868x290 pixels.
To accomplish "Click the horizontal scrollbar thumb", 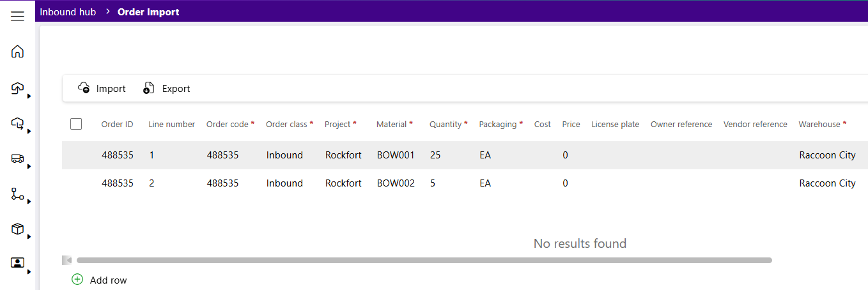I will [424, 260].
